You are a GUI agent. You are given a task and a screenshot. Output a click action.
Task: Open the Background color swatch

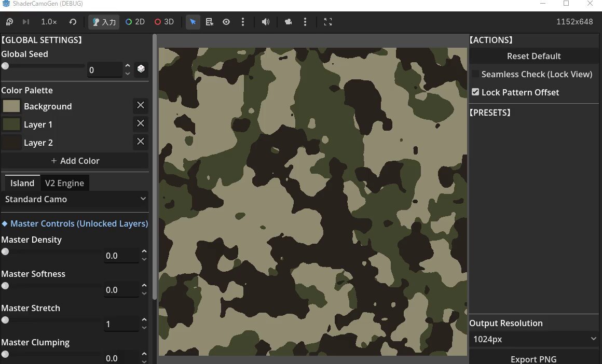[11, 106]
